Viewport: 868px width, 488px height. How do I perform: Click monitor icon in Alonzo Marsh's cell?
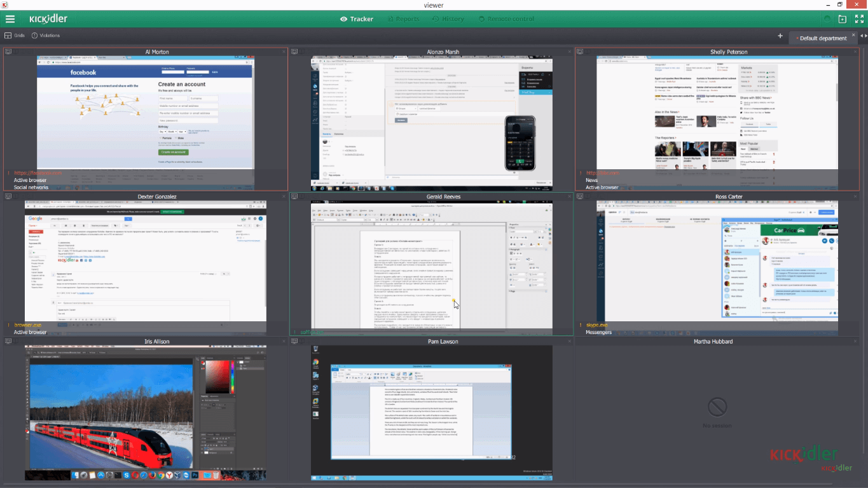[295, 52]
